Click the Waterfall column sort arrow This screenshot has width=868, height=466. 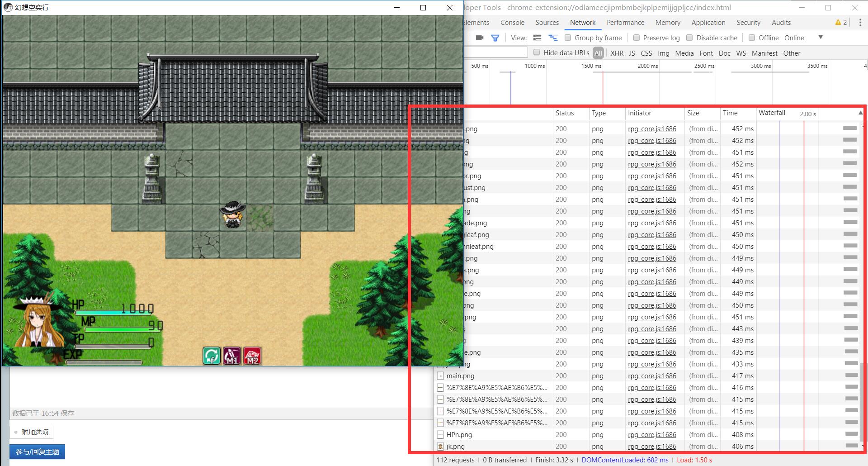[860, 113]
